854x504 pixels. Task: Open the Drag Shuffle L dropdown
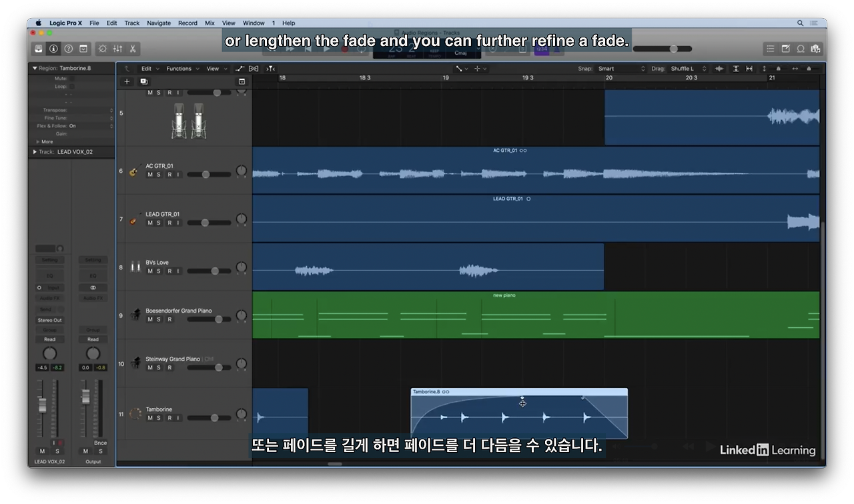coord(688,69)
